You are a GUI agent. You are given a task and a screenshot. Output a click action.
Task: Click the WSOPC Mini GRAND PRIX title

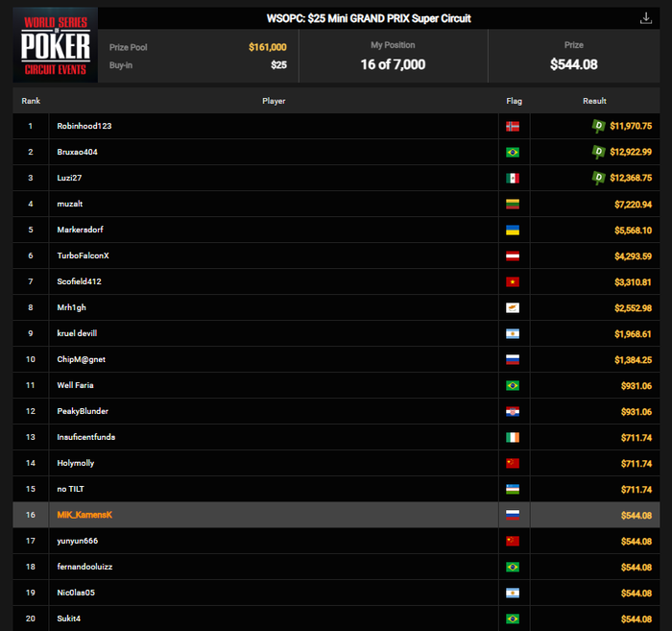pyautogui.click(x=369, y=18)
